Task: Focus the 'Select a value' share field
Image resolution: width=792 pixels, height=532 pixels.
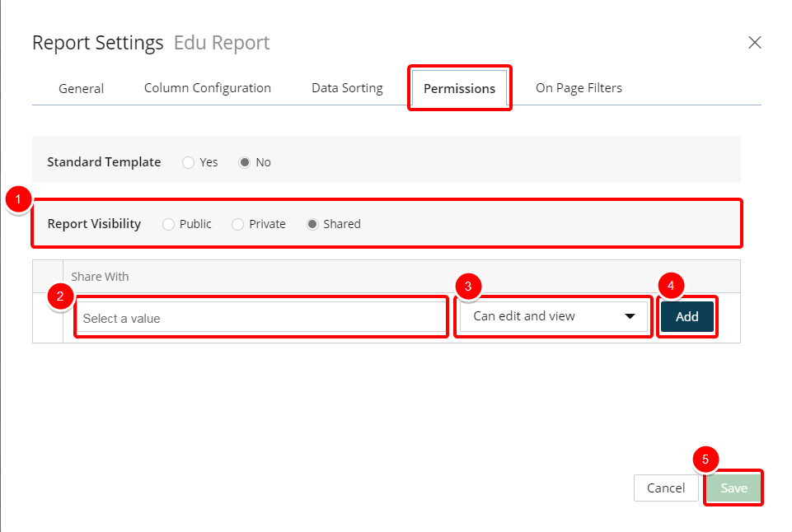Action: point(261,318)
